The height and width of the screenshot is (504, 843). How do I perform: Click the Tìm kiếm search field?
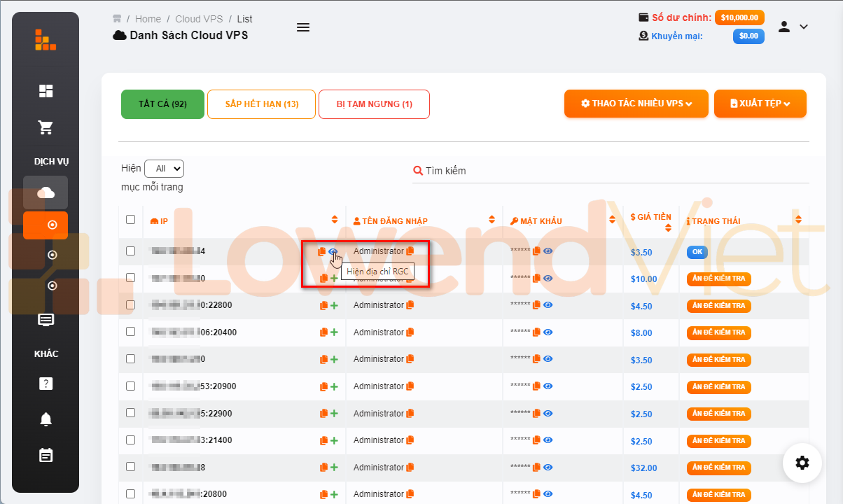click(x=609, y=171)
